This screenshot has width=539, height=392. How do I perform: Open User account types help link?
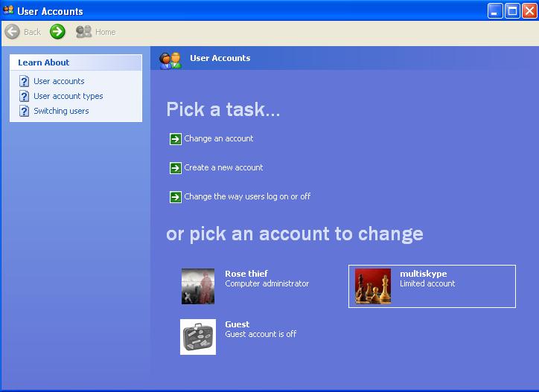pos(68,96)
